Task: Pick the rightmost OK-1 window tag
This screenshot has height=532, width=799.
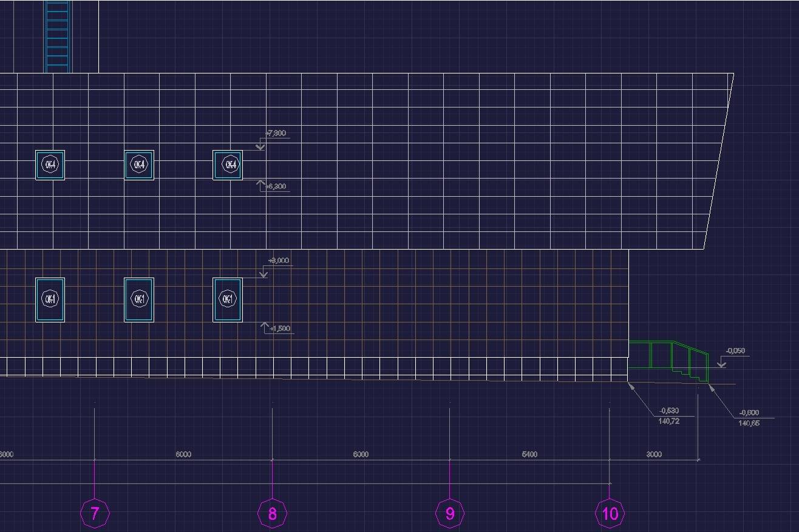Action: coord(227,299)
